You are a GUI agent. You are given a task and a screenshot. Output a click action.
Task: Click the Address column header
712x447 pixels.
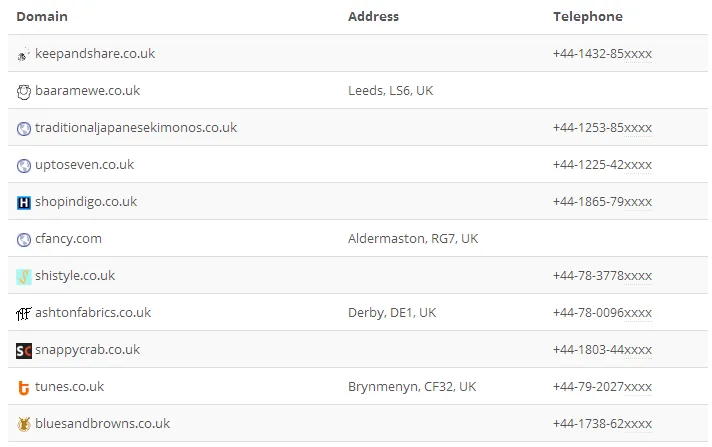point(373,17)
